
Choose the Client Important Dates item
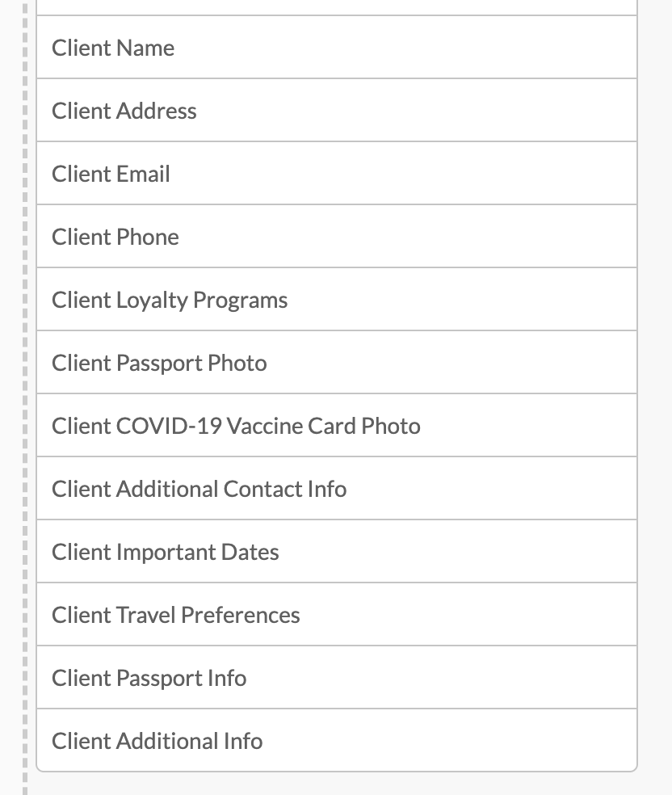pyautogui.click(x=336, y=552)
